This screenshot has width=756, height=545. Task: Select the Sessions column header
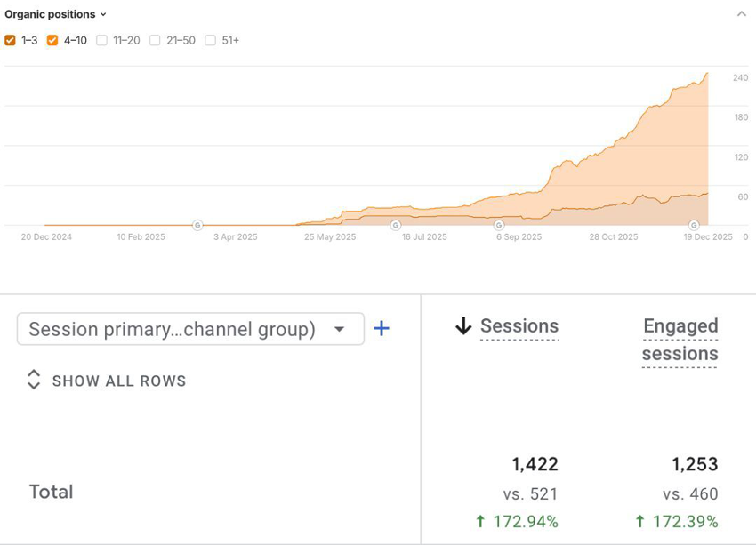pos(519,326)
